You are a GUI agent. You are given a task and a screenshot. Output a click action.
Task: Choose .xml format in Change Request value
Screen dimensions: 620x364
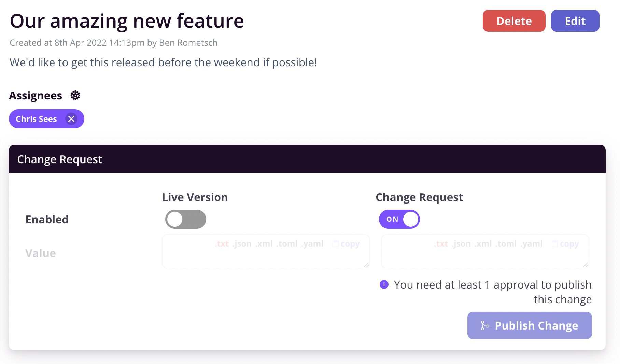(483, 244)
